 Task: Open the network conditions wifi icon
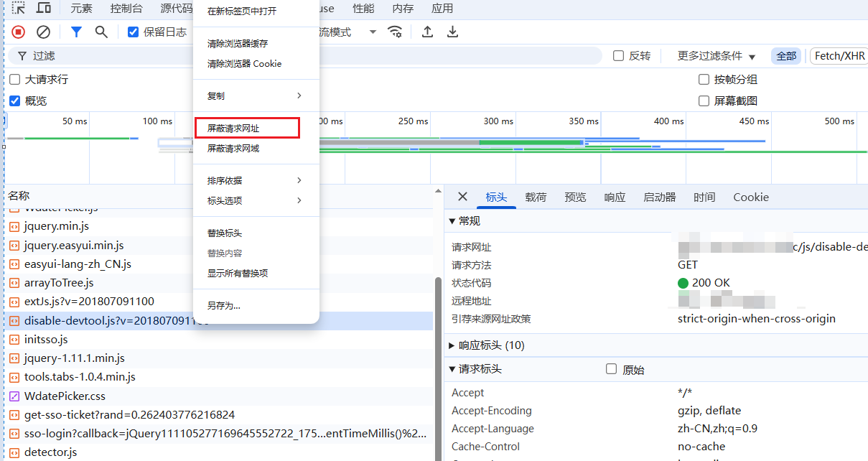point(395,32)
